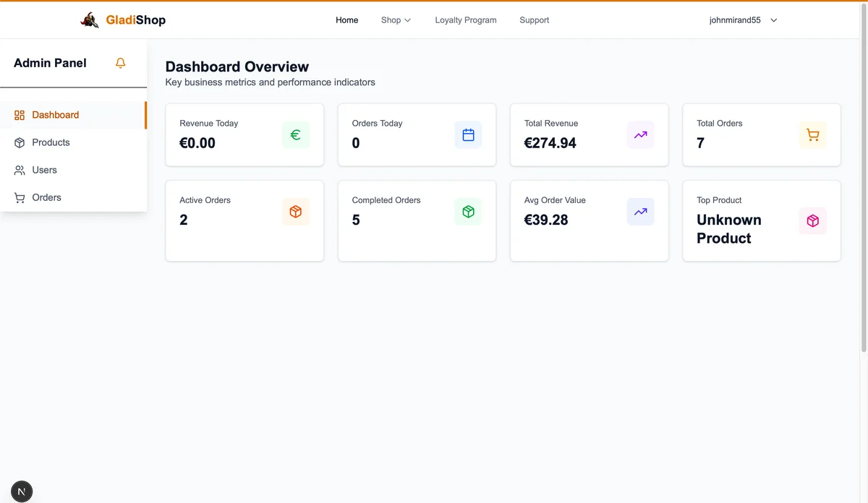
Task: Click the pink box icon on Top Product
Action: (x=812, y=221)
